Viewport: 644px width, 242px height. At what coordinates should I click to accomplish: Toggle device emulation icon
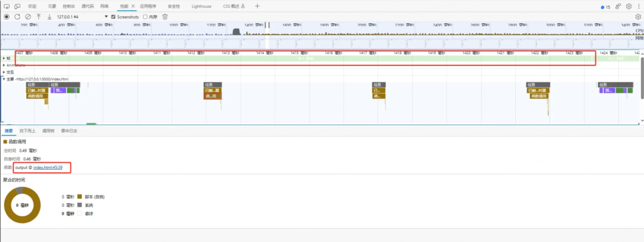(17, 7)
